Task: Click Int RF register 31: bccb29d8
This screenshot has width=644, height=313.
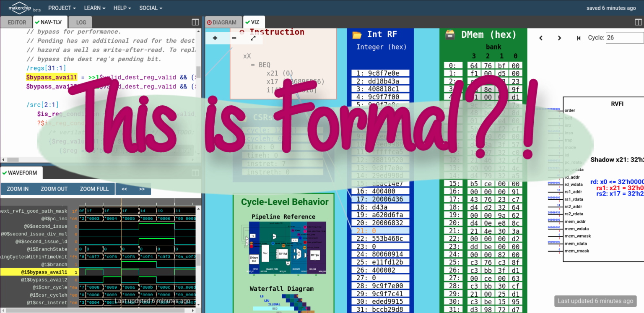Action: coord(380,310)
